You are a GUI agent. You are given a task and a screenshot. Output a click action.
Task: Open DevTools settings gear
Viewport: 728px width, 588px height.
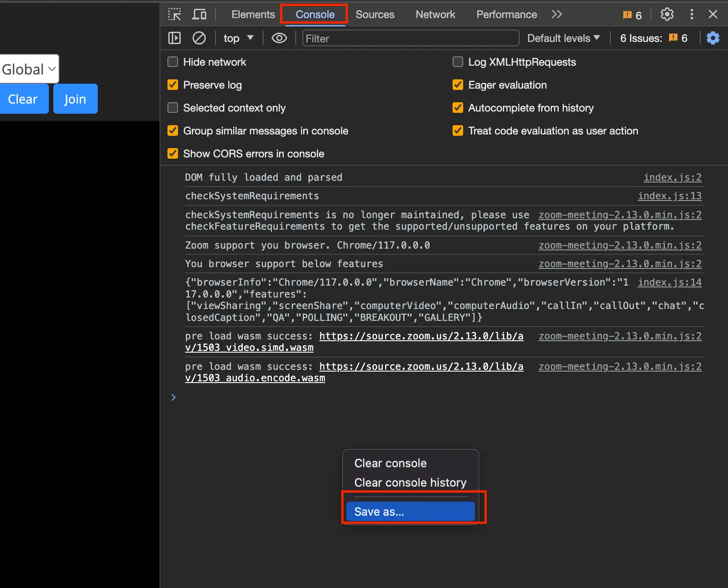click(667, 14)
